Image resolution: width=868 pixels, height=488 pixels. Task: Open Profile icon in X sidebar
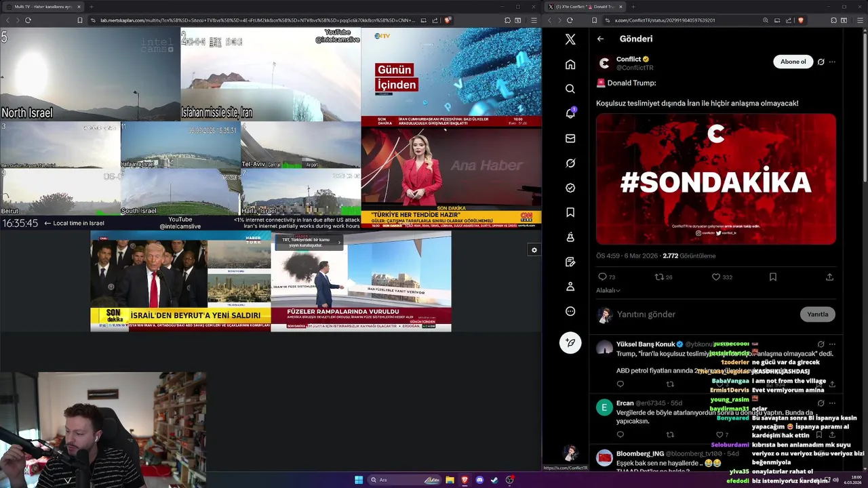pyautogui.click(x=570, y=287)
